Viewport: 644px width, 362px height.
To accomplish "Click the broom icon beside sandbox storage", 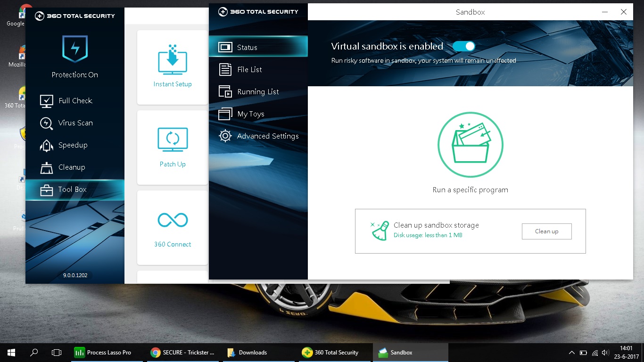I will tap(380, 230).
